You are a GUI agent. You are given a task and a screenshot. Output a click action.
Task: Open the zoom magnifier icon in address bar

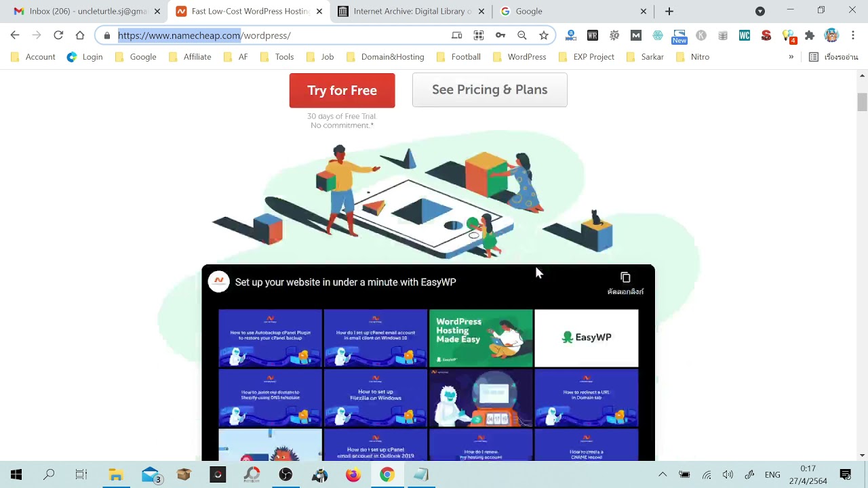522,35
